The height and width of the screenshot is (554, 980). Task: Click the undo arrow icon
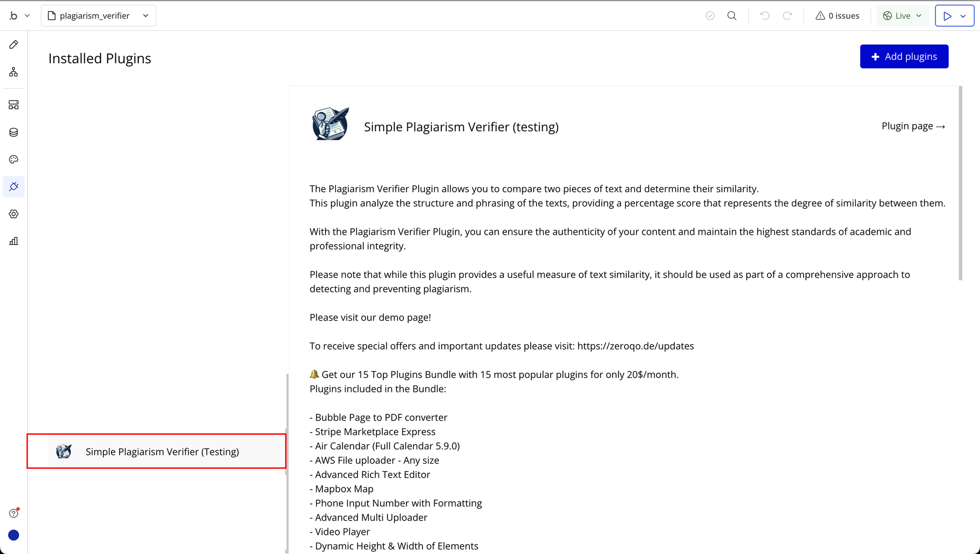click(x=765, y=16)
